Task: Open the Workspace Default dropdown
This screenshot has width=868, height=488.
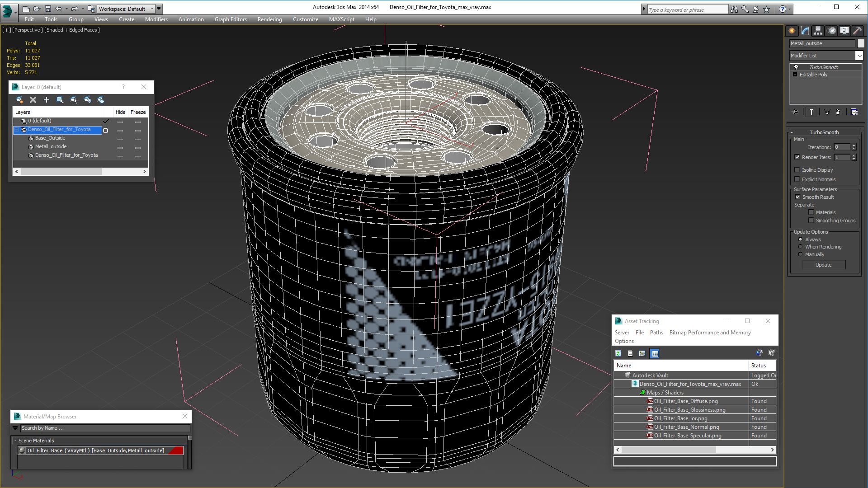Action: (x=127, y=9)
